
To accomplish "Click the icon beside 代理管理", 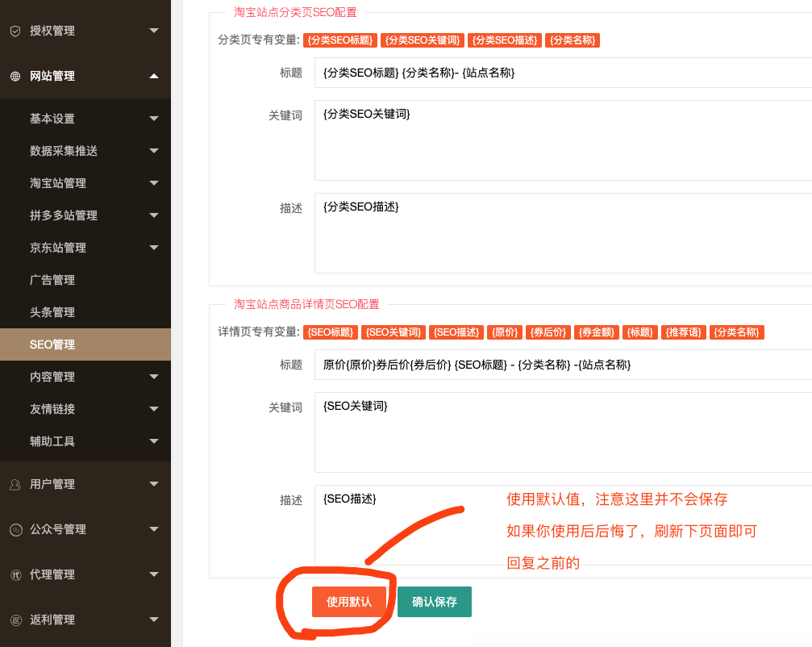I will pos(15,575).
